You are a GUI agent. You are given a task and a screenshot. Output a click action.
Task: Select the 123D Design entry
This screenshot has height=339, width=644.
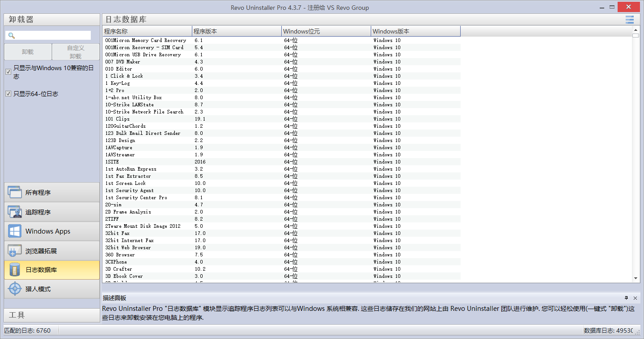tap(282, 140)
